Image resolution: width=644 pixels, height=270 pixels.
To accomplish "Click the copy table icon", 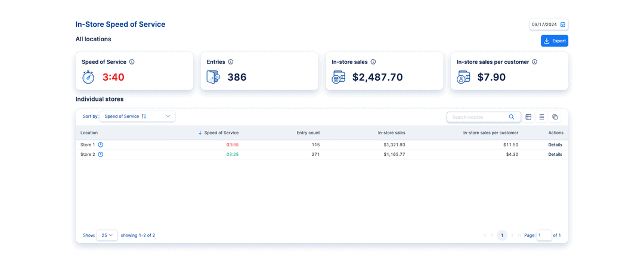I will (555, 117).
